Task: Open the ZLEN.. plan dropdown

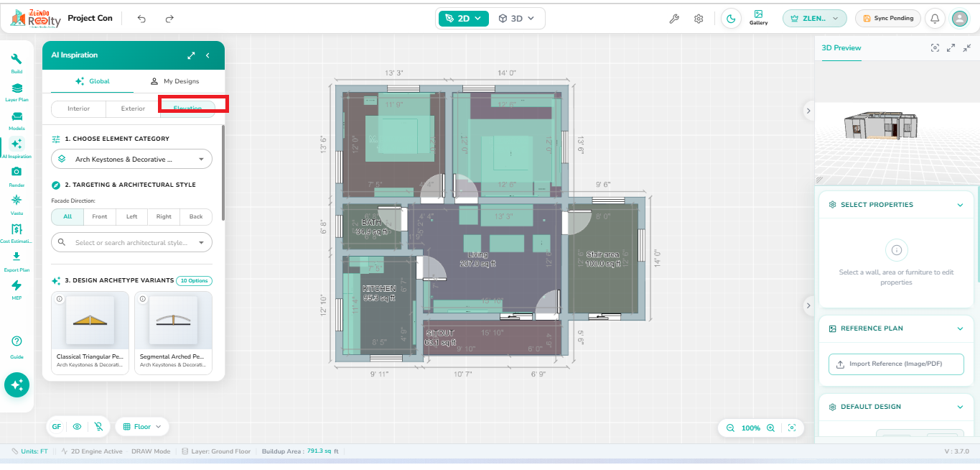Action: [x=815, y=19]
